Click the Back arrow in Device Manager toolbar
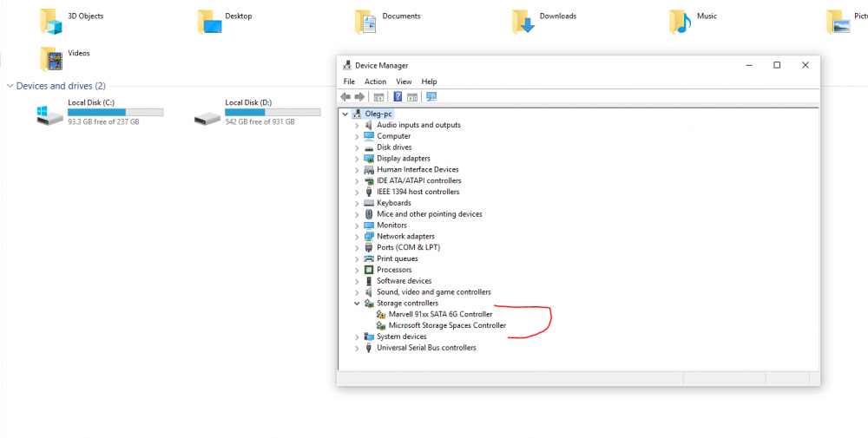 click(x=345, y=97)
